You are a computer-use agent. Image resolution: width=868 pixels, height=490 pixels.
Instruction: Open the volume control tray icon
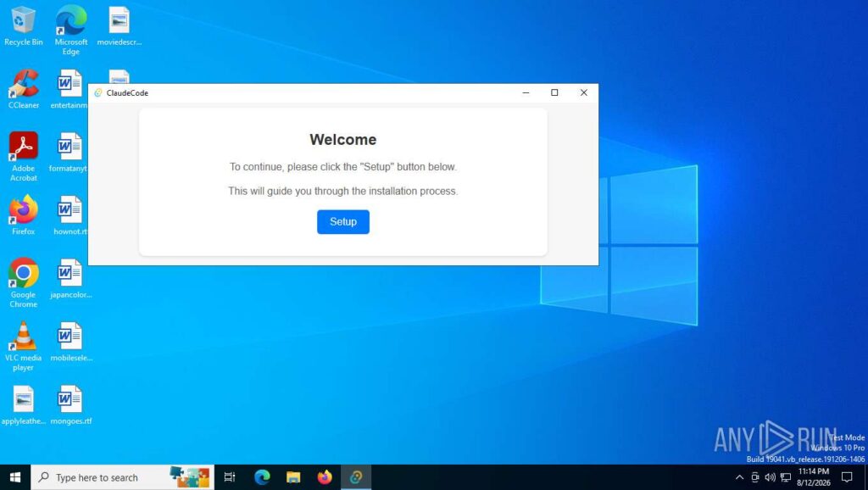click(770, 477)
